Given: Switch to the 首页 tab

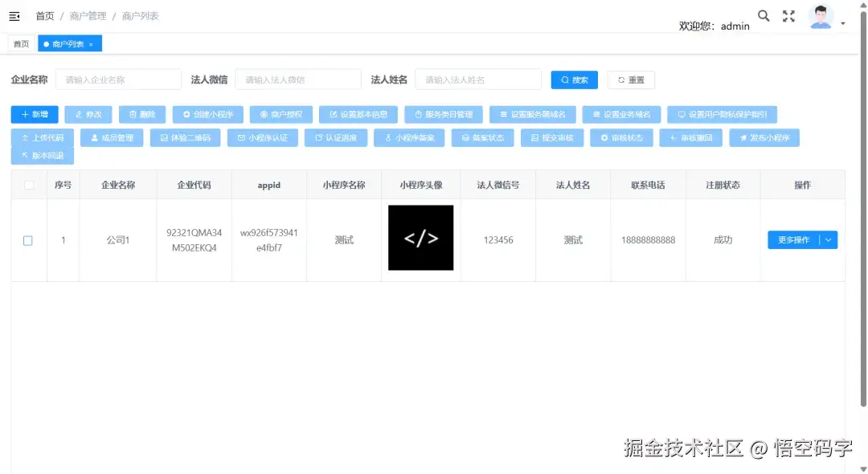Looking at the screenshot, I should (x=21, y=43).
